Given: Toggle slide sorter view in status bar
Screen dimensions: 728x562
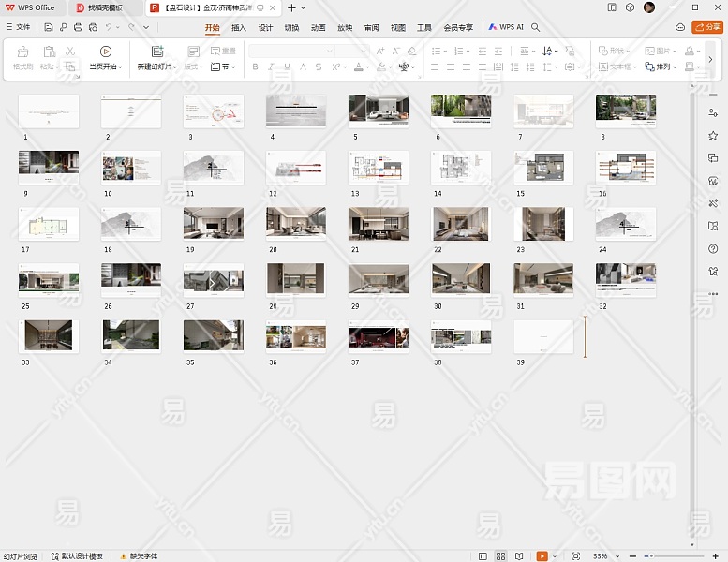Looking at the screenshot, I should pos(500,556).
